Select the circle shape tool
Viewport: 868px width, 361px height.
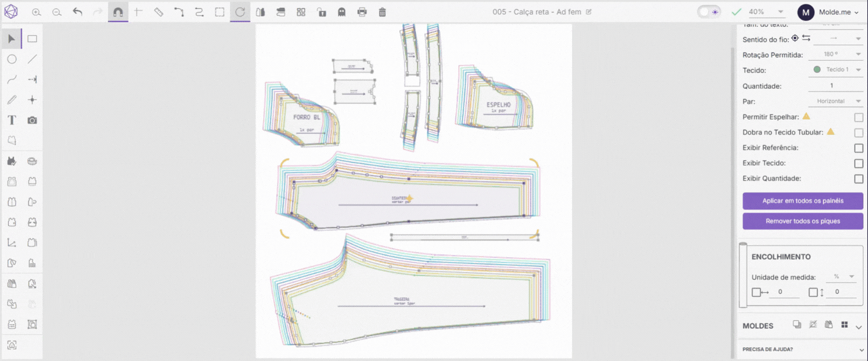coord(12,59)
